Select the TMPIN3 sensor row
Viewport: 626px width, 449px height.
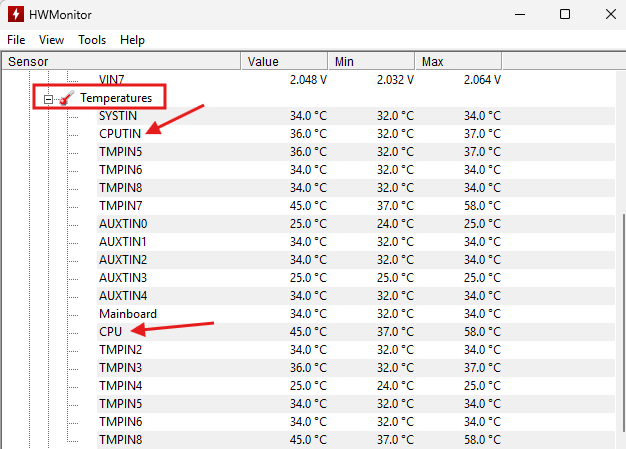click(x=355, y=368)
